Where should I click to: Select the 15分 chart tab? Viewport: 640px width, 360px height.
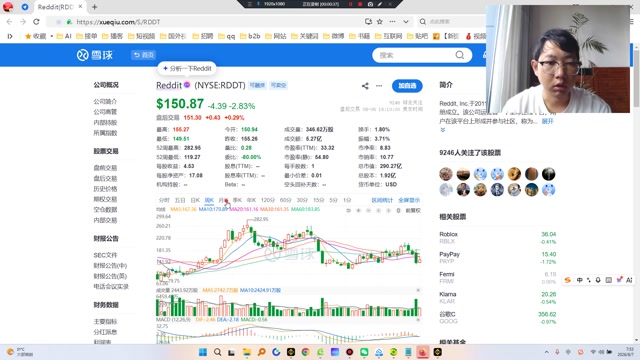click(318, 200)
